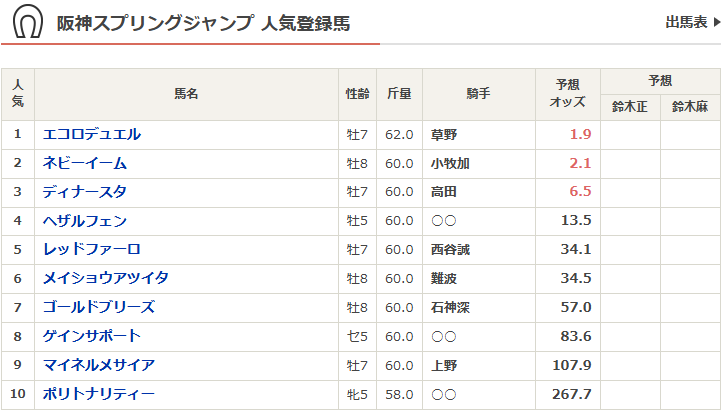Screen dimensions: 723x411
Task: View horse レッドファーロ details
Action: click(92, 250)
